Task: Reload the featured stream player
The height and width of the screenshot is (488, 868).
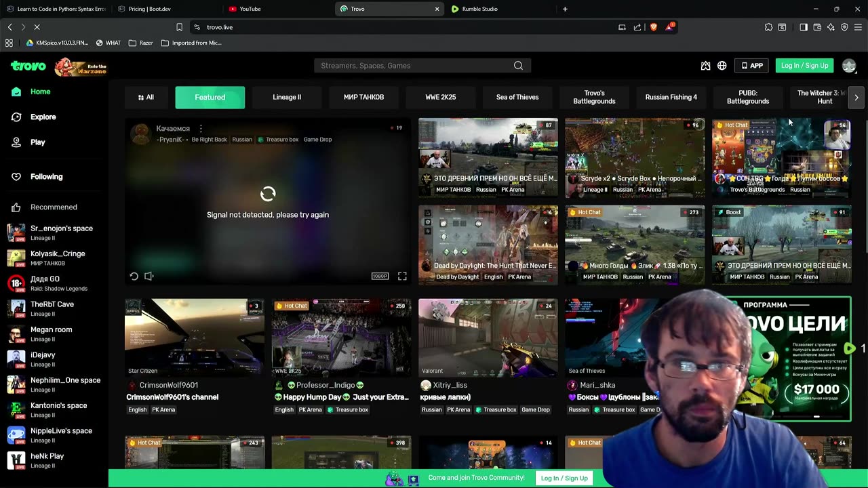Action: [134, 276]
